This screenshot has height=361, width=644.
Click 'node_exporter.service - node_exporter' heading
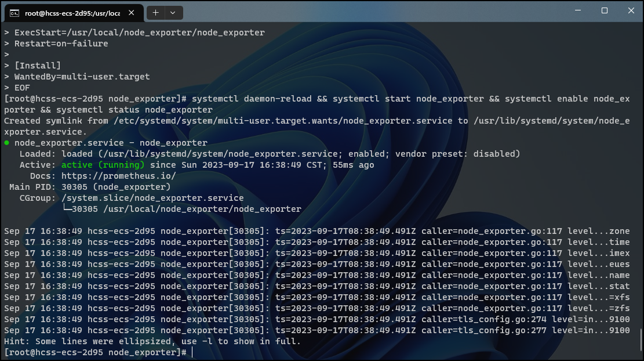pos(111,143)
